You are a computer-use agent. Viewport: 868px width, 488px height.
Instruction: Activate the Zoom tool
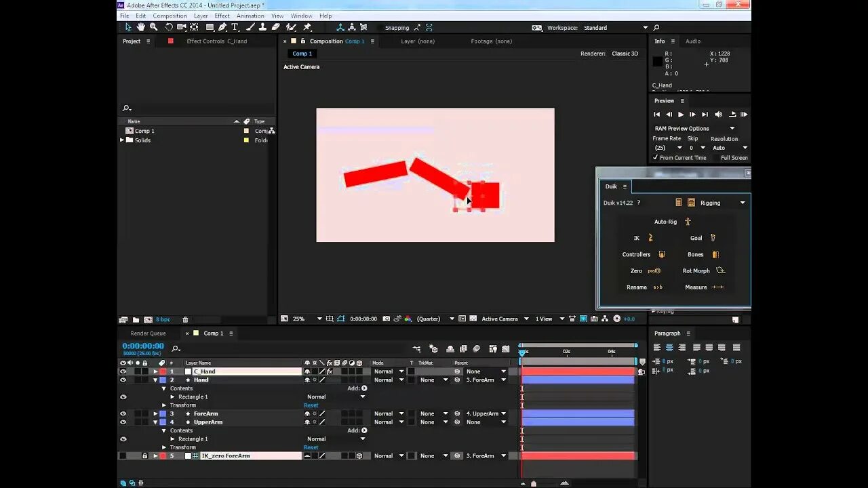coord(154,28)
